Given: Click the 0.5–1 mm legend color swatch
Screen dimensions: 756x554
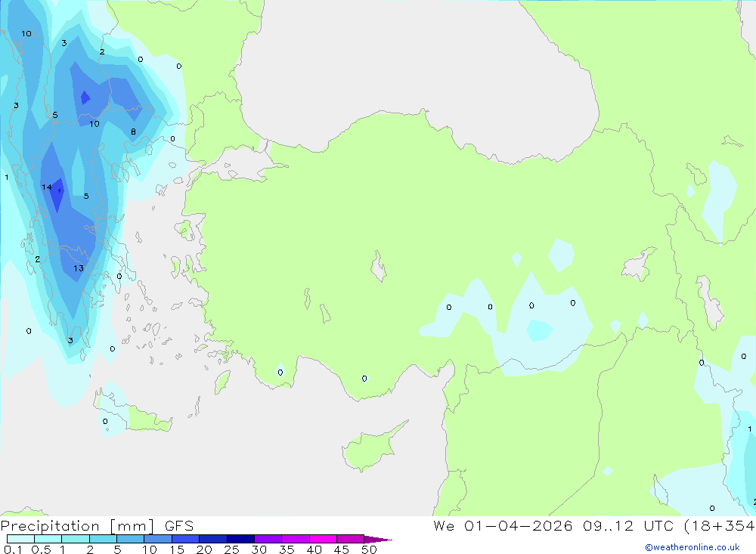Looking at the screenshot, I should pos(48,539).
